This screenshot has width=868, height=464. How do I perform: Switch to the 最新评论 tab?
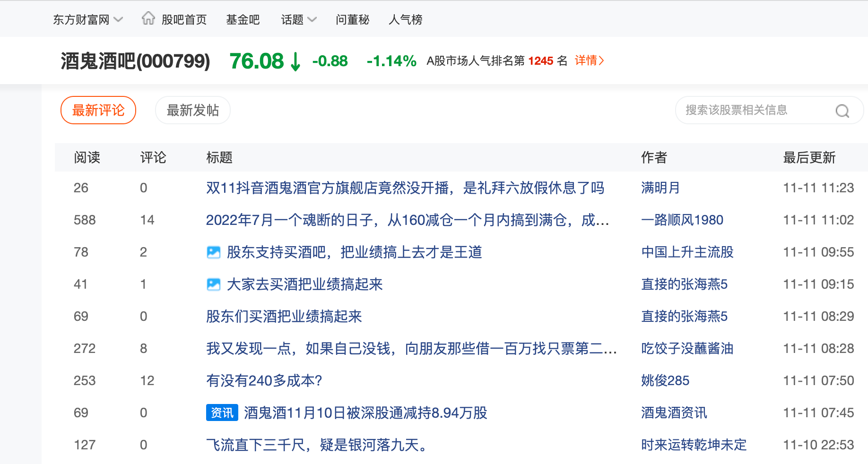(x=98, y=110)
